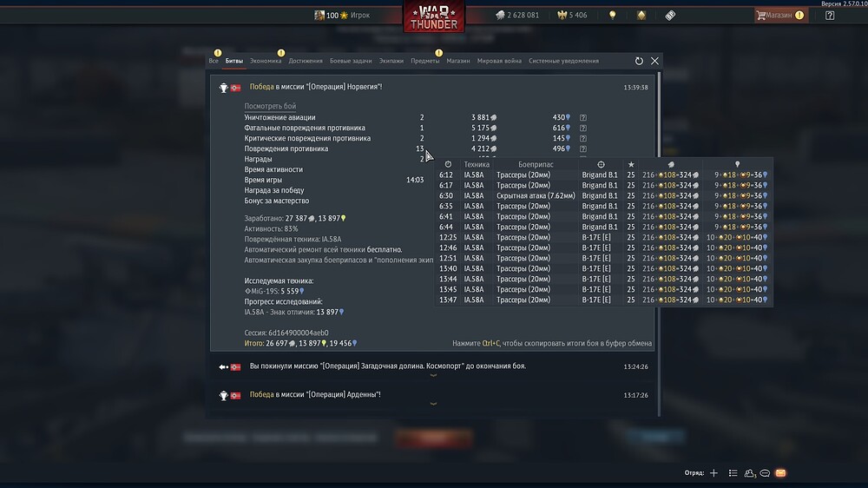Expand the Арденны victory entry

coord(433,404)
